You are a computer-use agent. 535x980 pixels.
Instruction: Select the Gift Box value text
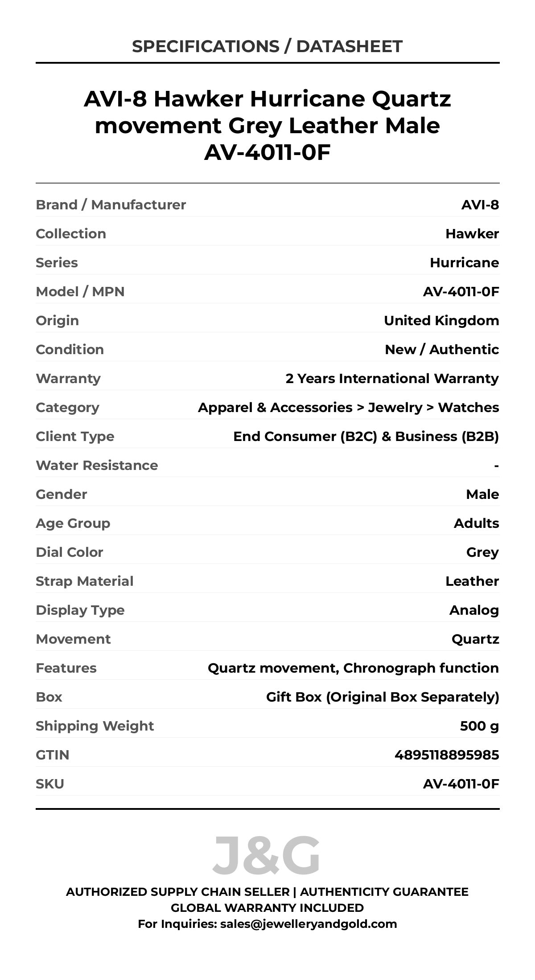tap(382, 697)
